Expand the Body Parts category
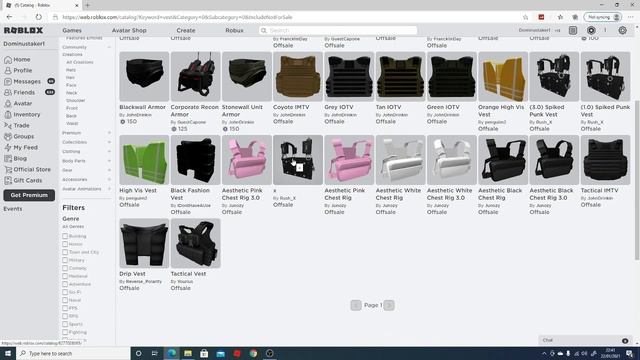This screenshot has width=640, height=360. 109,161
